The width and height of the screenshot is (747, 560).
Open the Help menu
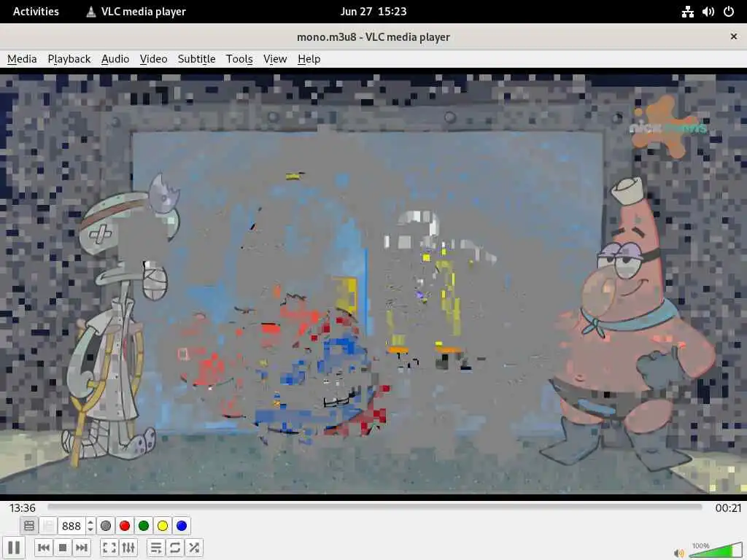[309, 59]
